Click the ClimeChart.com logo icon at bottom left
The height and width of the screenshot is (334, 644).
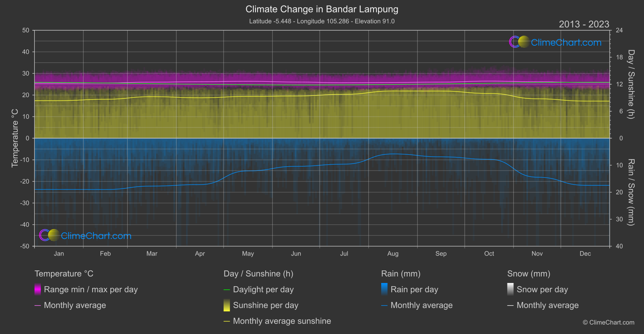(x=49, y=235)
